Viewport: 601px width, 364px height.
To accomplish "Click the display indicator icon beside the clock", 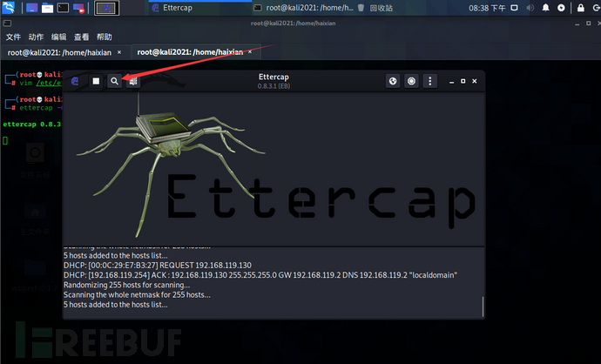I will 515,8.
